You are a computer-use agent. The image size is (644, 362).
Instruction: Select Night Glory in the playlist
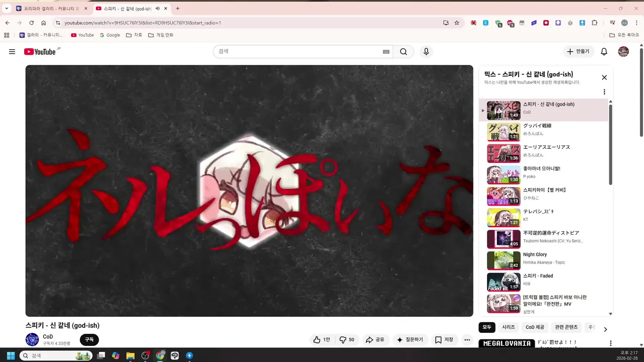point(543,260)
